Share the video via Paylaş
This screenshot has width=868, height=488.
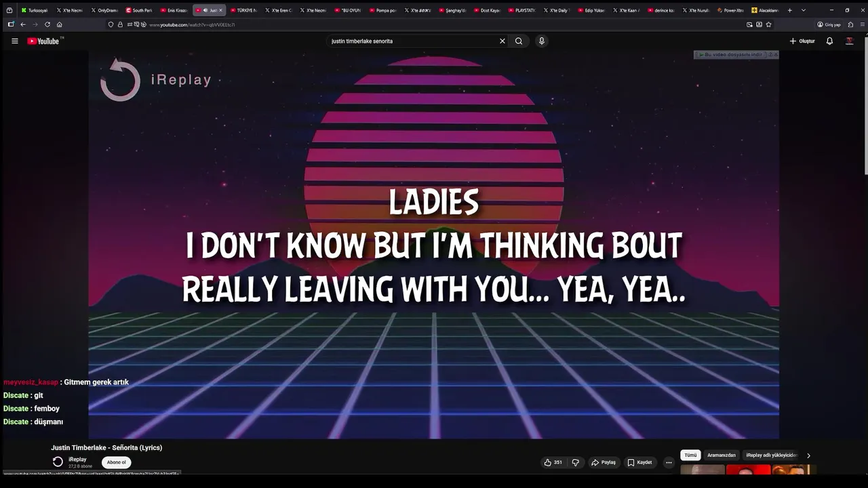604,462
